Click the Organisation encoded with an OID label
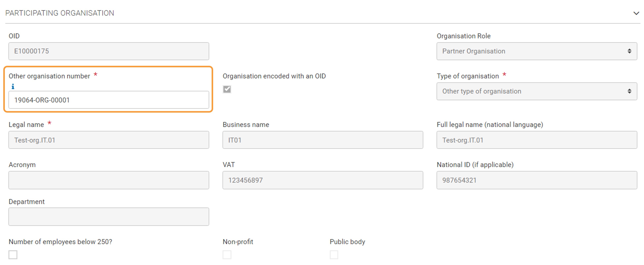The width and height of the screenshot is (644, 265). [274, 76]
